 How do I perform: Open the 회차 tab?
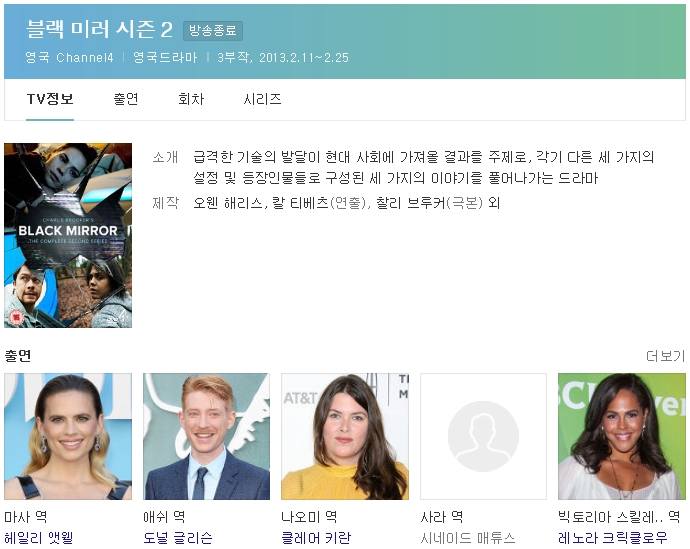[x=191, y=99]
